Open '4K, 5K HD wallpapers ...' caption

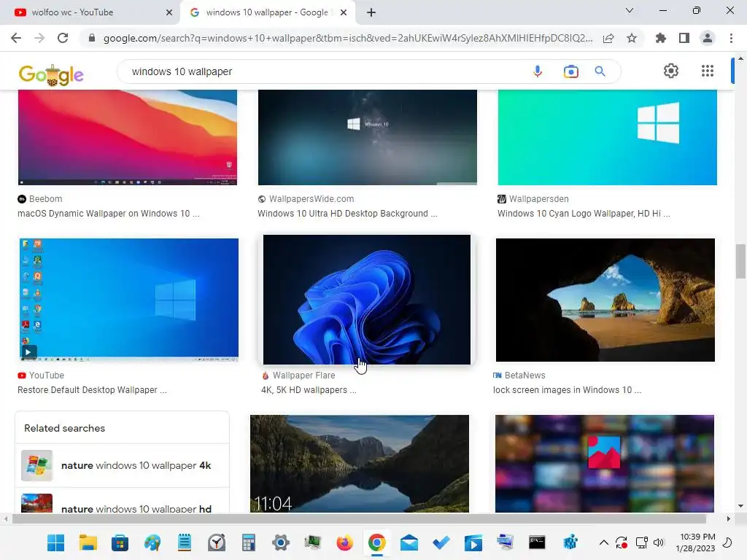(309, 390)
